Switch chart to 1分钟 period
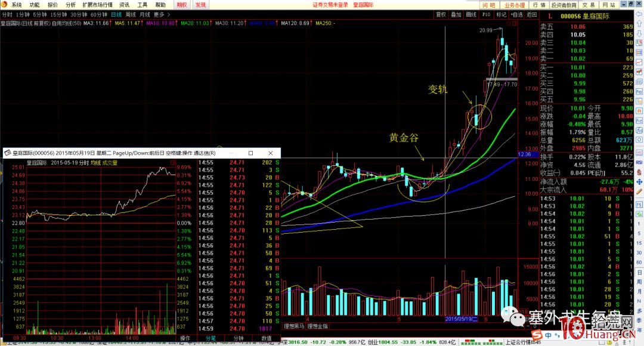This screenshot has height=346, width=644. click(x=23, y=14)
